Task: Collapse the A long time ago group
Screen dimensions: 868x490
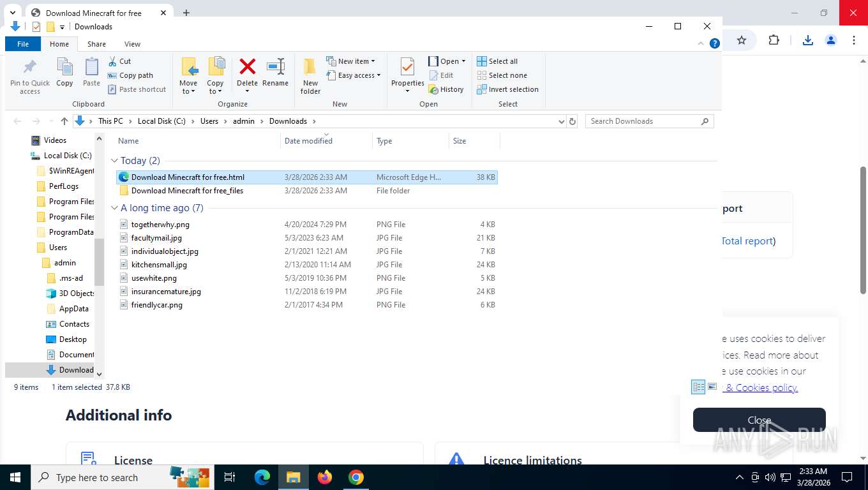Action: 115,208
